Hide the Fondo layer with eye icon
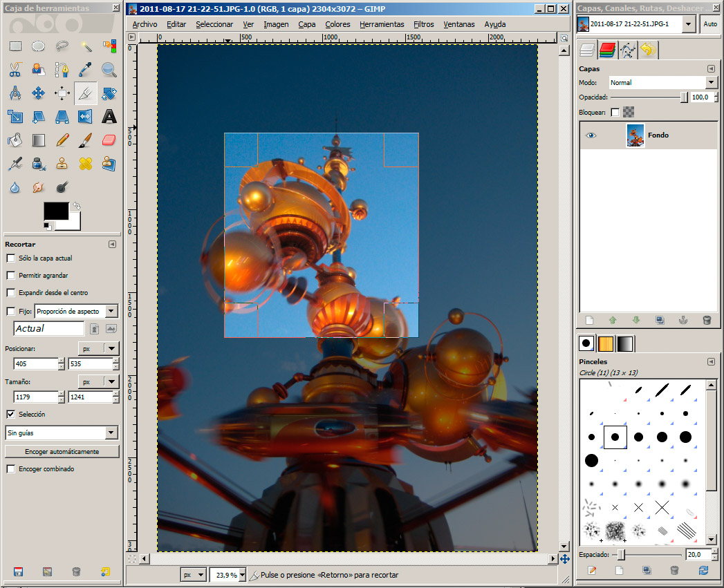724x588 pixels. pos(591,135)
